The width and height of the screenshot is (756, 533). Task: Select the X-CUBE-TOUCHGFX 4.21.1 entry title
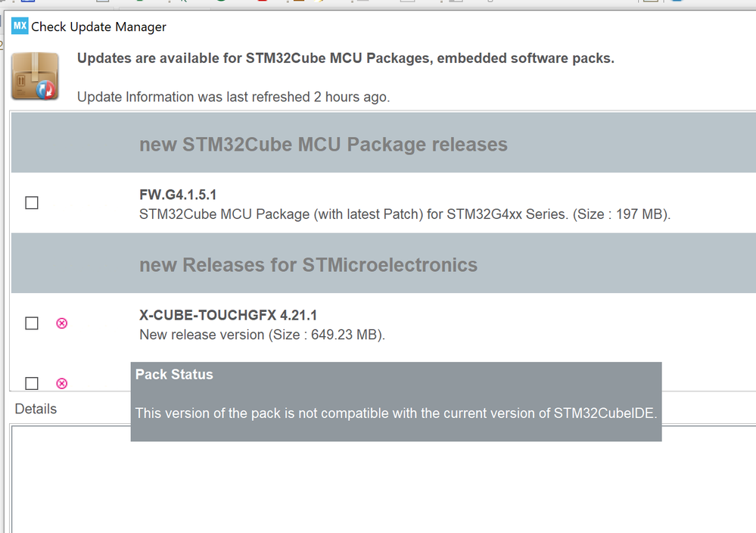point(228,316)
